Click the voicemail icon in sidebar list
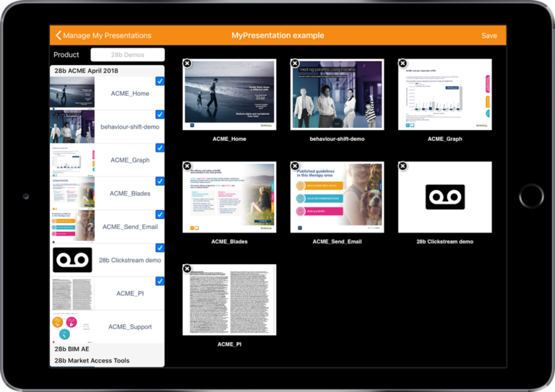The width and height of the screenshot is (555, 392). [72, 260]
